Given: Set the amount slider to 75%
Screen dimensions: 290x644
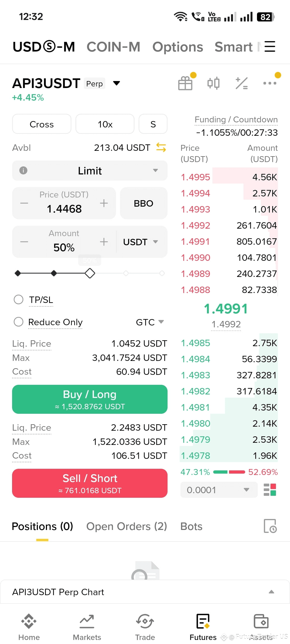Looking at the screenshot, I should (x=126, y=273).
